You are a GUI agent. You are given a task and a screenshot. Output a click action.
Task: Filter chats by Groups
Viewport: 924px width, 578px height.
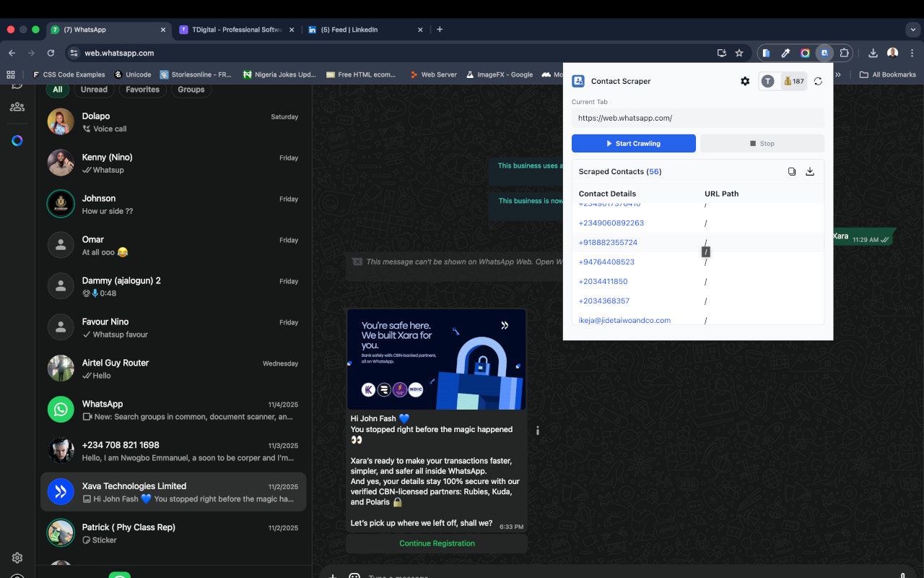click(191, 90)
